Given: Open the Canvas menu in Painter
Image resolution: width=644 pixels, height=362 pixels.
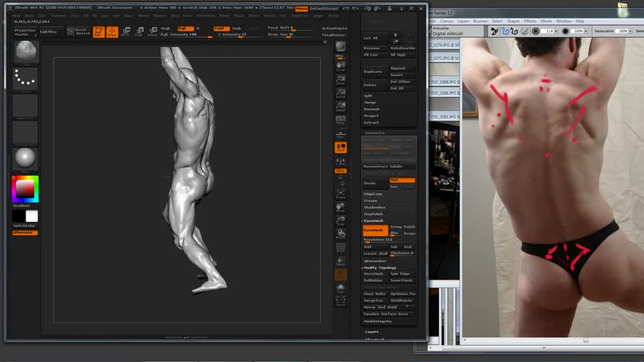Looking at the screenshot, I should pos(447,21).
